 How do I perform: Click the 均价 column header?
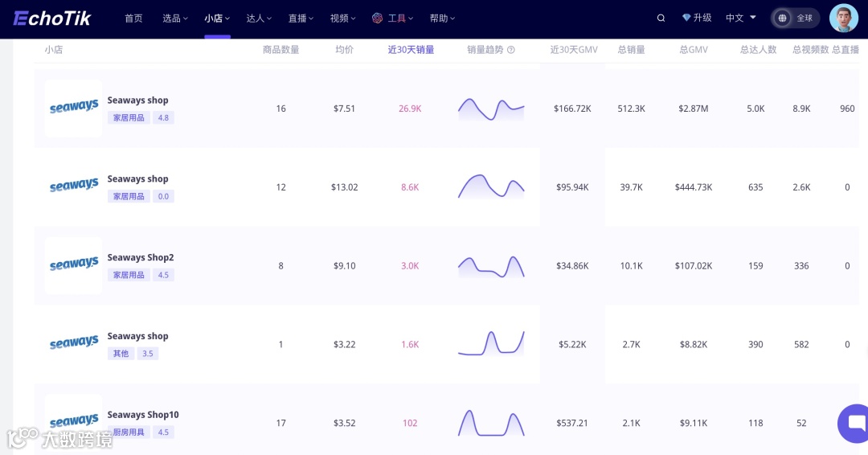344,50
